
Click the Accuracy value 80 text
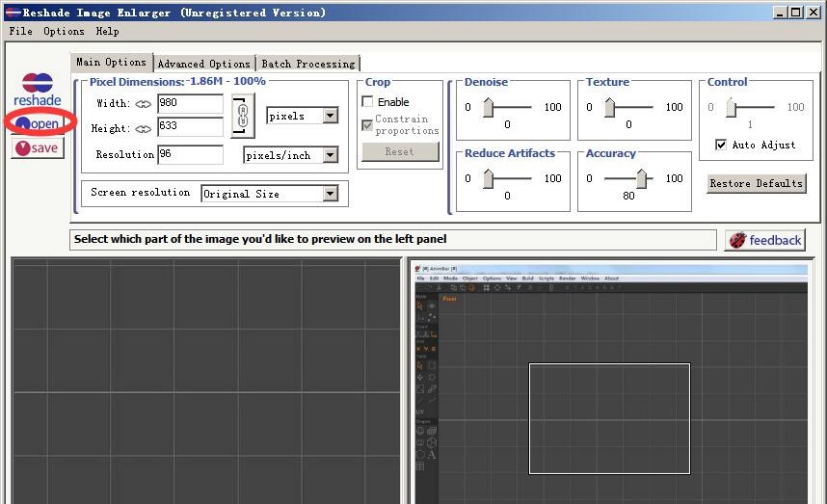click(x=628, y=196)
